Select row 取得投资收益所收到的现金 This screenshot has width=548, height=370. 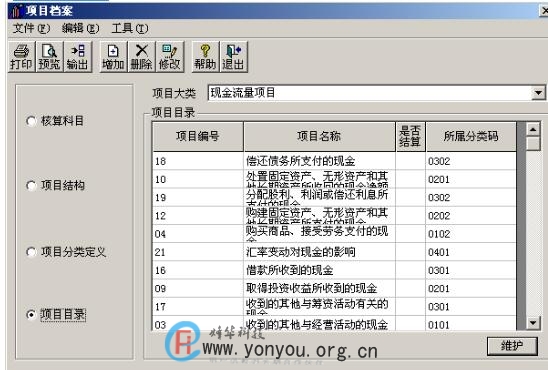[334, 288]
